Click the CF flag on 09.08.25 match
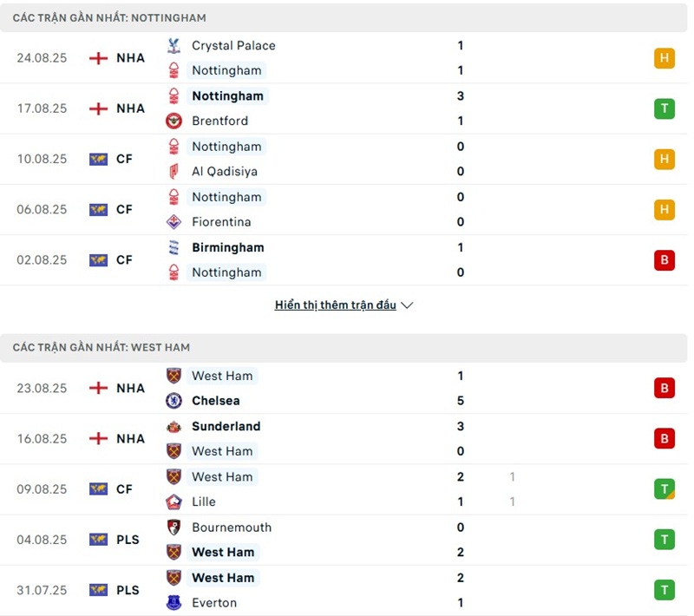The width and height of the screenshot is (694, 616). [98, 489]
